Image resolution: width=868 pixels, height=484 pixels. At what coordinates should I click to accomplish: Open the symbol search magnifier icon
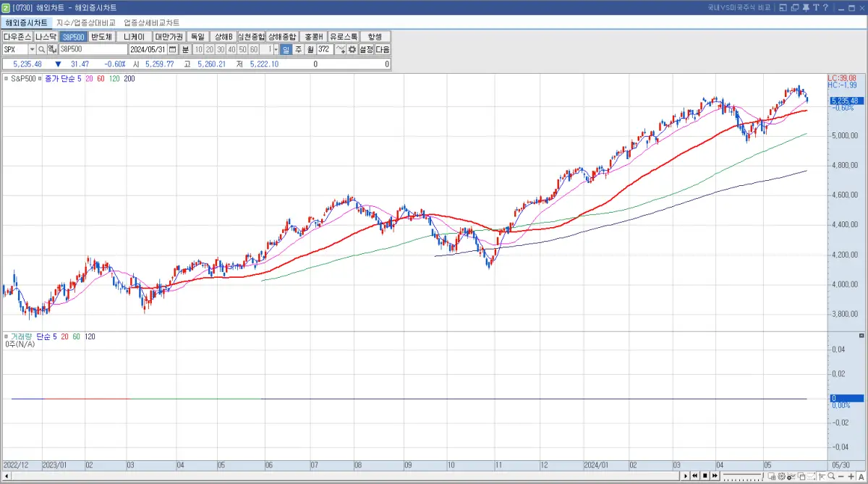(x=41, y=49)
